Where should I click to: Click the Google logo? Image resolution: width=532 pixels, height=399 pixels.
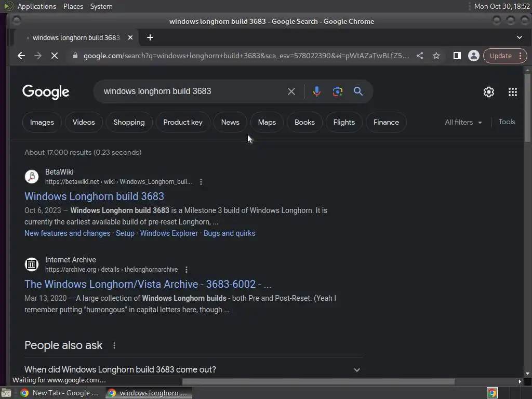click(x=46, y=92)
